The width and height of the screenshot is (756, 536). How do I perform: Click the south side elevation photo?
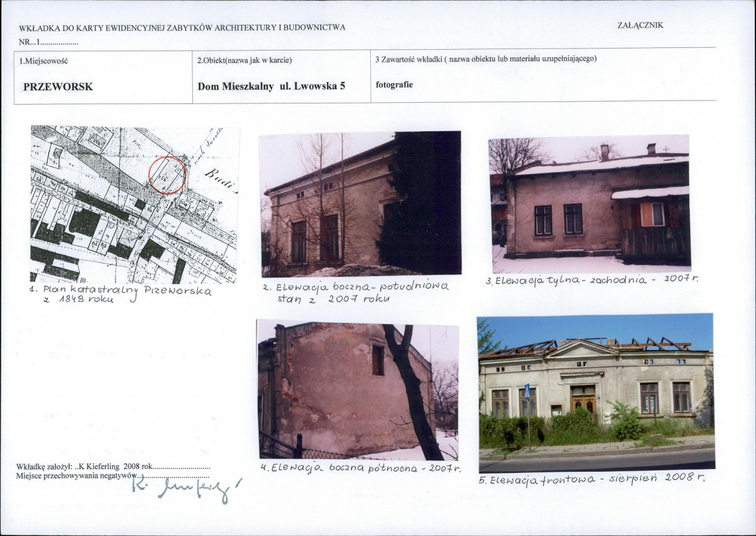[x=360, y=204]
